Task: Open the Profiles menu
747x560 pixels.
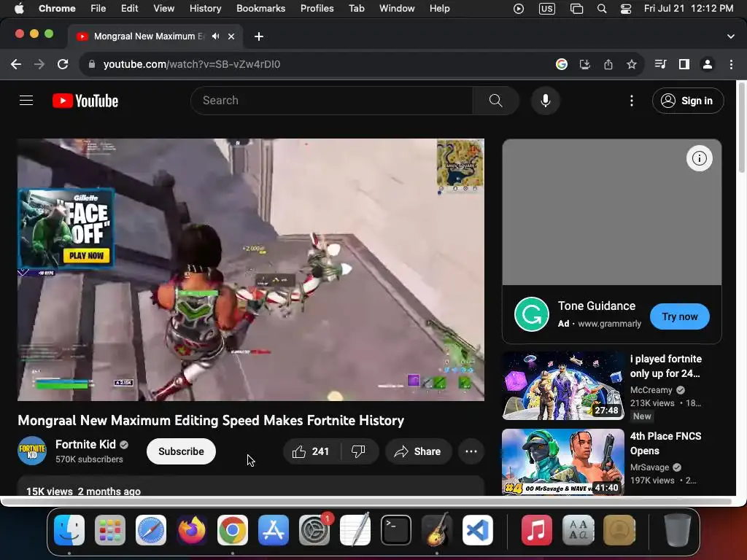Action: pos(317,8)
